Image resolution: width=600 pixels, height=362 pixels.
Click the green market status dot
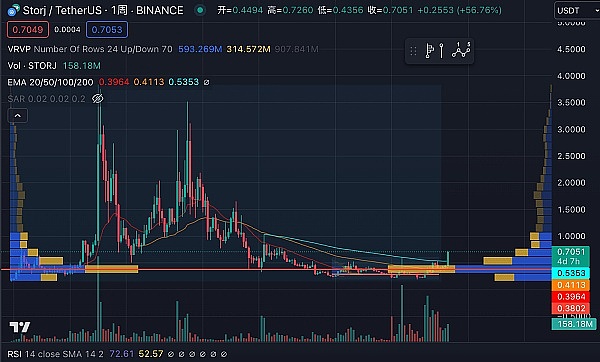200,10
